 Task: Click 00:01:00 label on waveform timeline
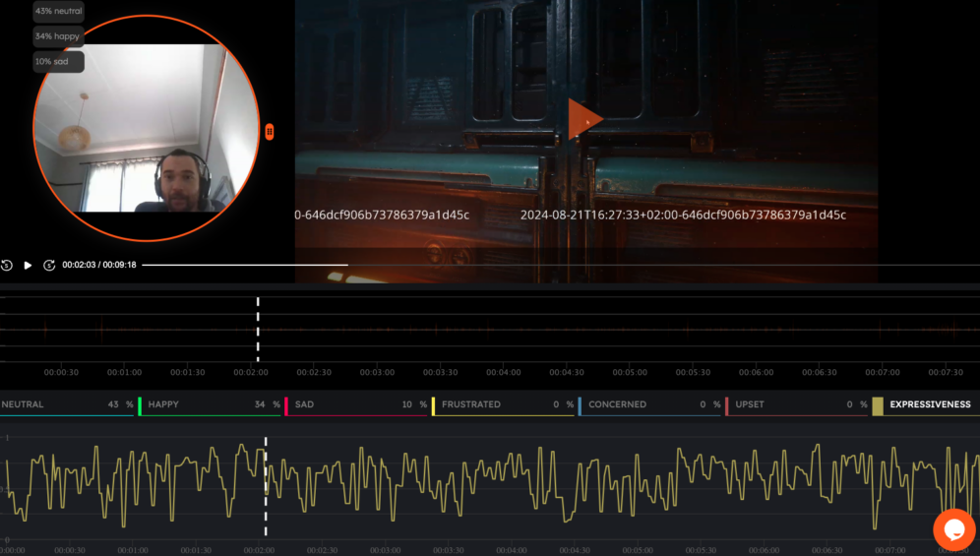pos(124,372)
